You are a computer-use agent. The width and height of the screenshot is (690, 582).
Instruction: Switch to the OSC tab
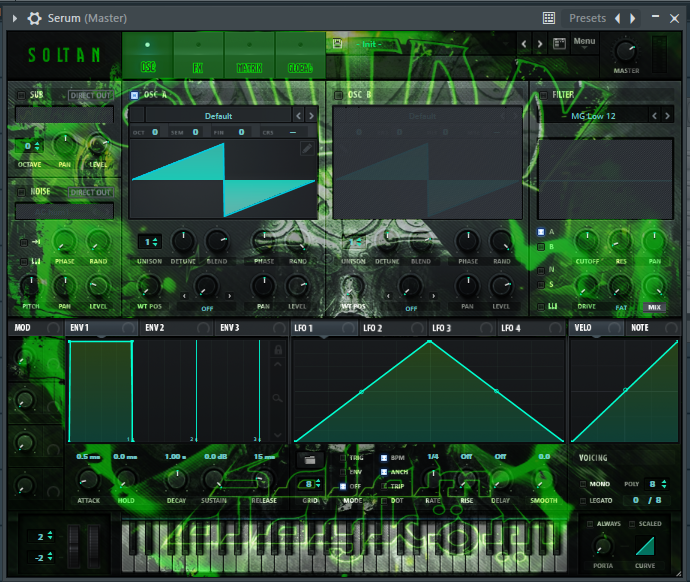147,56
